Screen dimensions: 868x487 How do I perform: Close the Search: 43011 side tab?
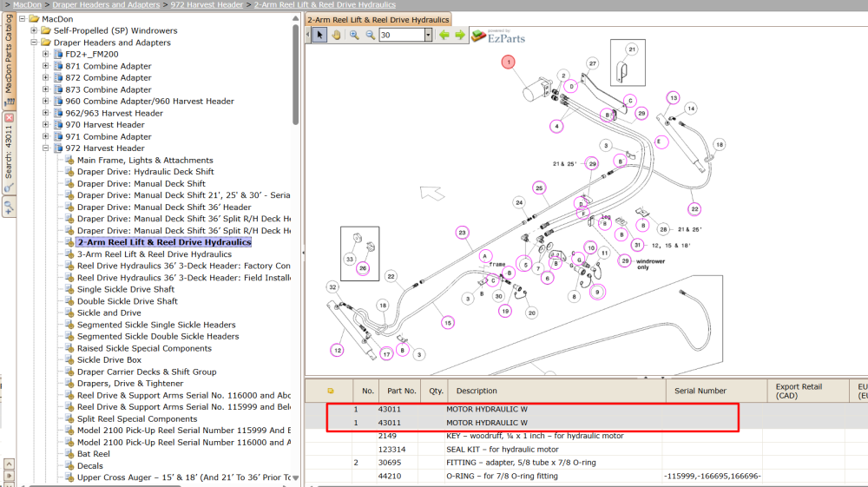(9, 118)
